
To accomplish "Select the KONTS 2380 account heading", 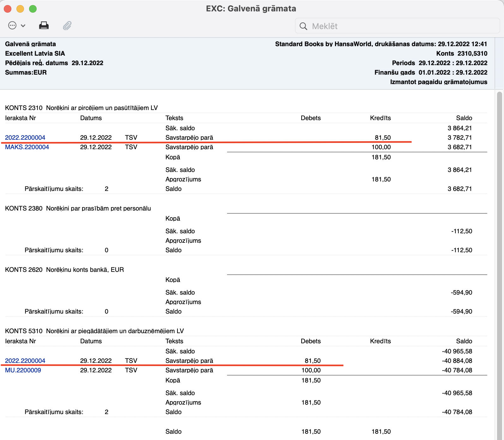I will pos(78,208).
